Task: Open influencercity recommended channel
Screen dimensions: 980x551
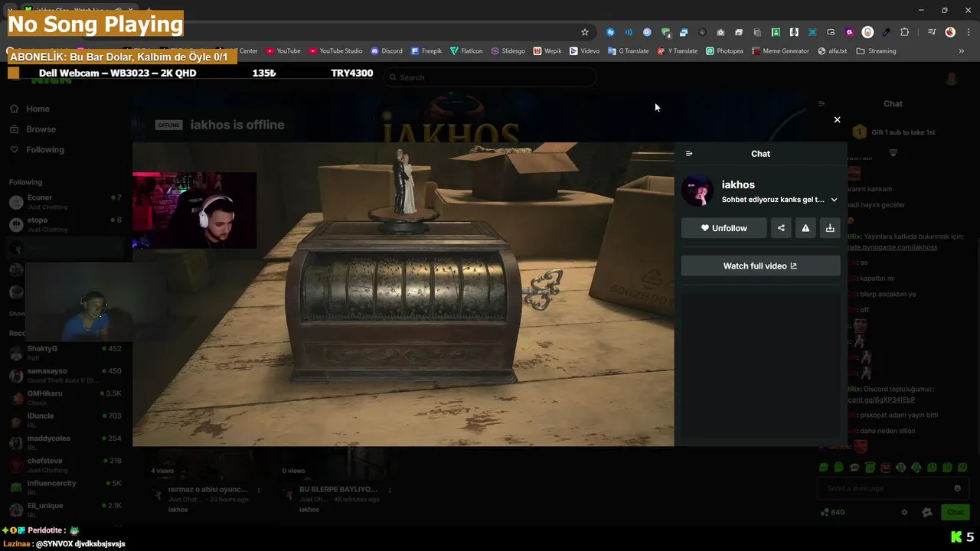Action: (x=64, y=487)
